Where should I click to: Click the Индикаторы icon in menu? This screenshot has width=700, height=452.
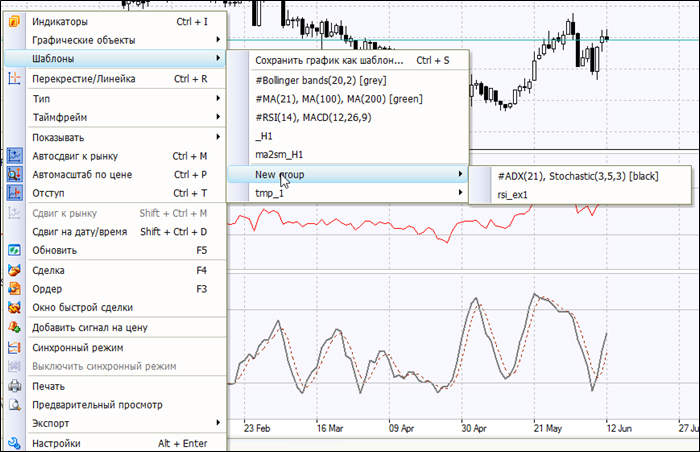click(14, 21)
